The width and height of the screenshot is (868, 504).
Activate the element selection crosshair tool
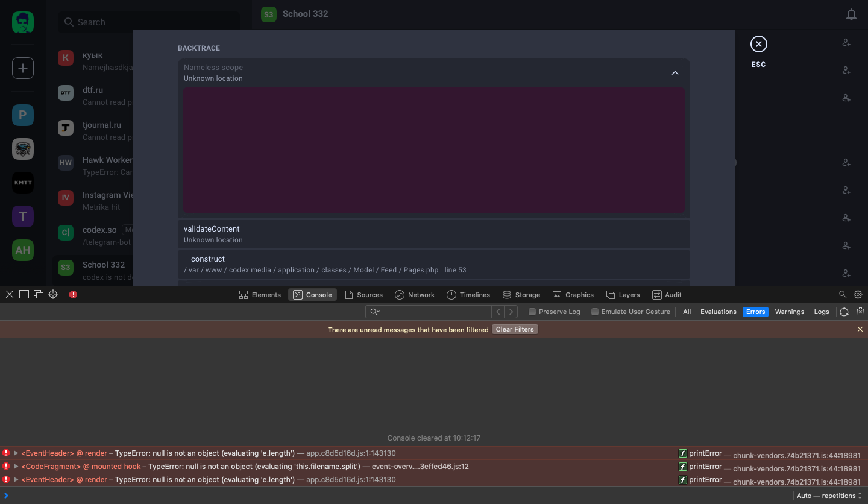coord(53,294)
